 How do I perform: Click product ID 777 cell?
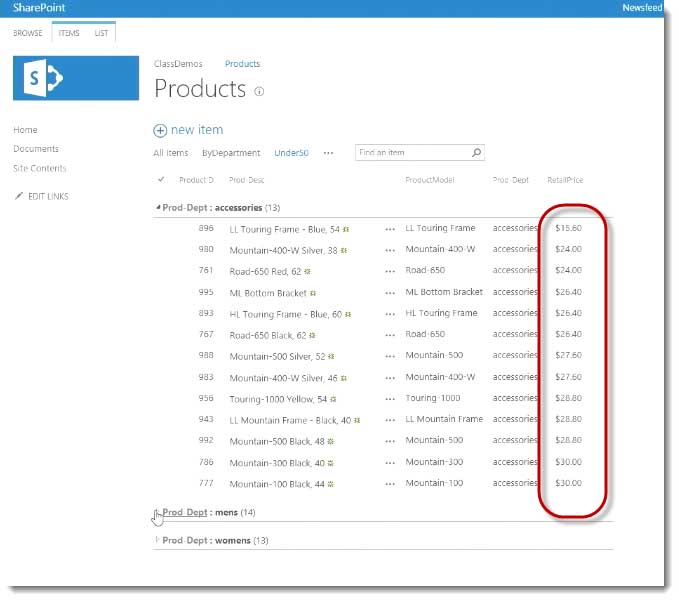click(206, 483)
